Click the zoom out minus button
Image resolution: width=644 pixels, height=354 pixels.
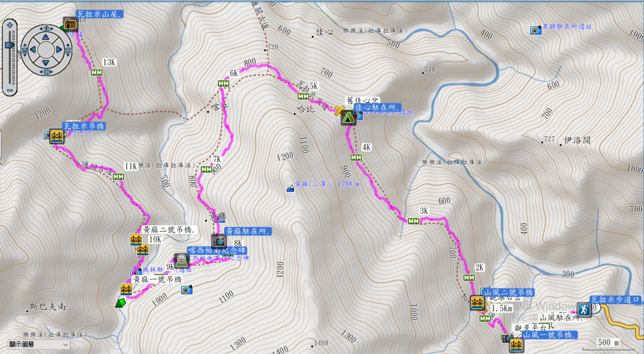click(x=10, y=90)
